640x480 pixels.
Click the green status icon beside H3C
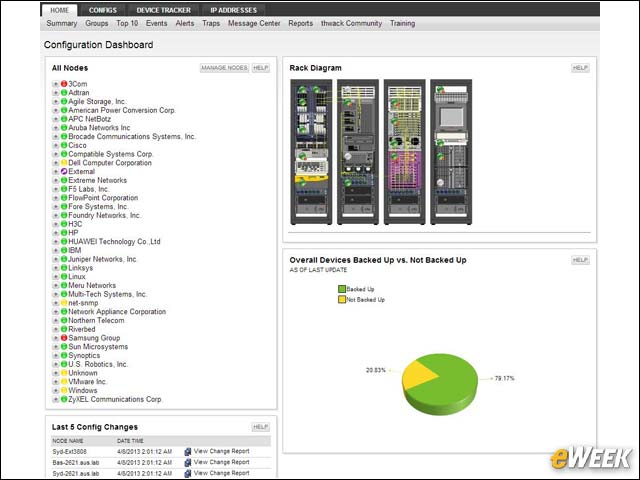[64, 224]
